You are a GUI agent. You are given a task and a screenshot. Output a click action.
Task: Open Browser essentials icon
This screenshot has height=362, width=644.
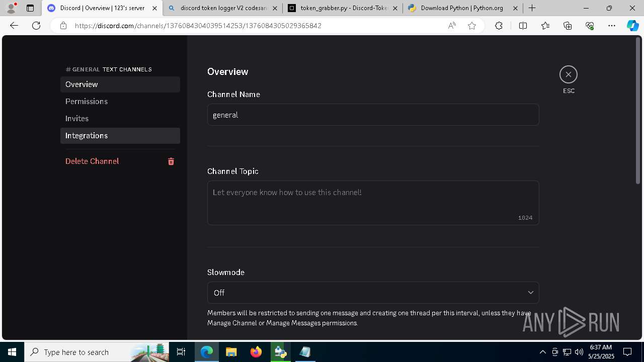tap(590, 26)
